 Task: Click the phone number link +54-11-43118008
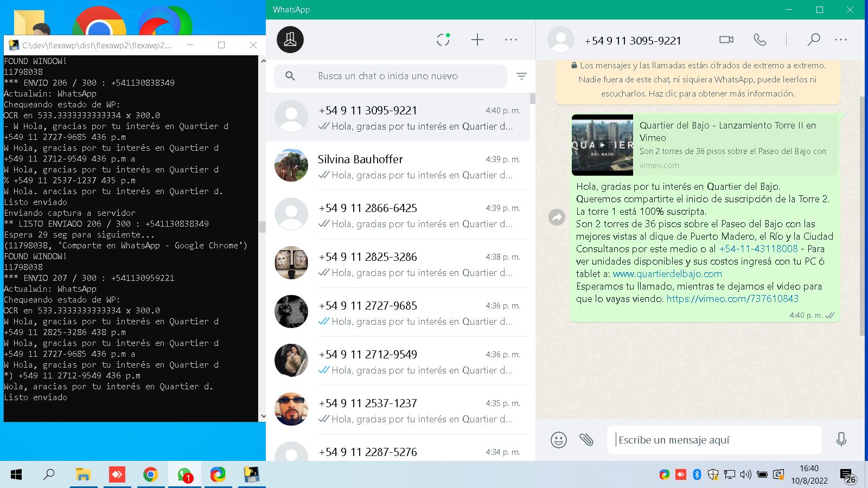pyautogui.click(x=758, y=249)
